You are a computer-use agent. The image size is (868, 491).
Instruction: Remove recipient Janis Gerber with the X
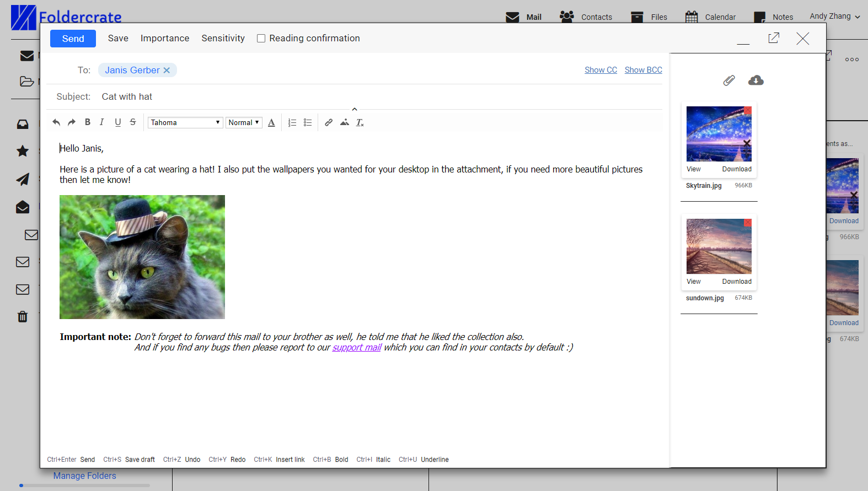(167, 70)
